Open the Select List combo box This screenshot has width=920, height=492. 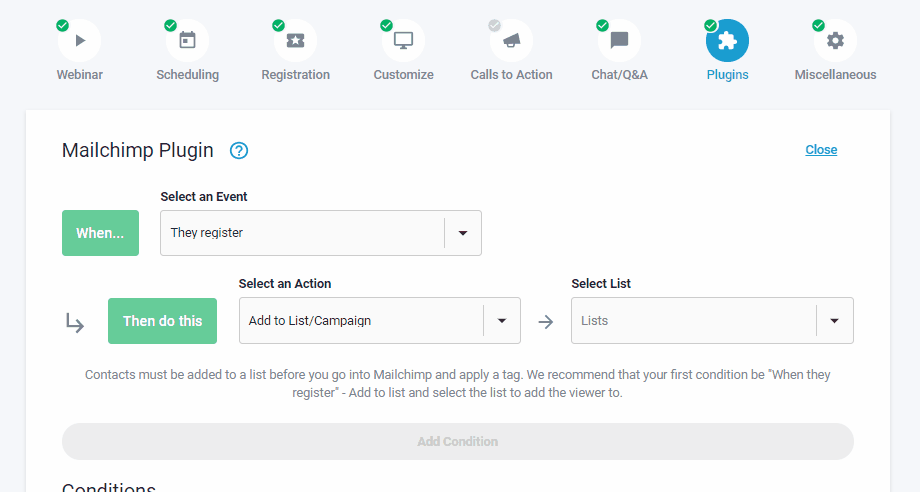click(712, 321)
